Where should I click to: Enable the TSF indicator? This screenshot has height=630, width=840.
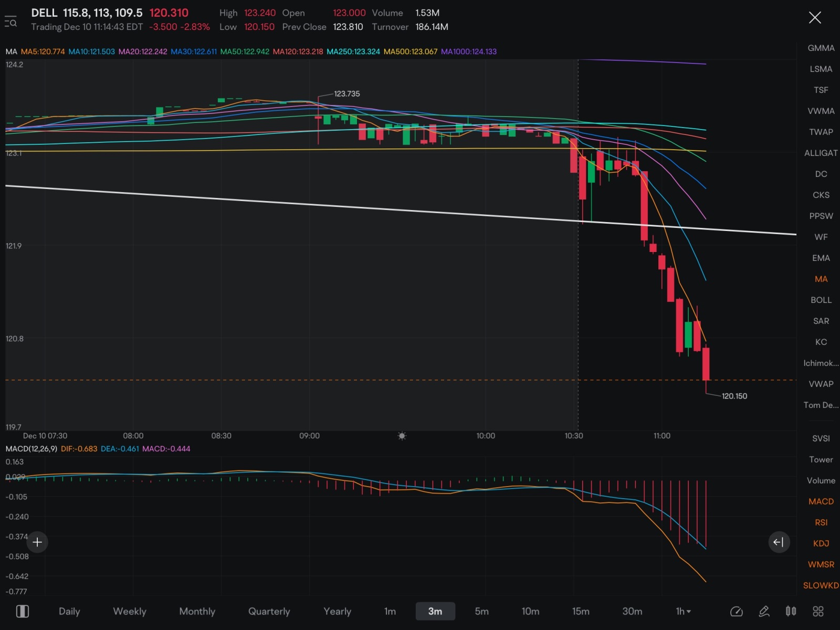[x=821, y=90]
